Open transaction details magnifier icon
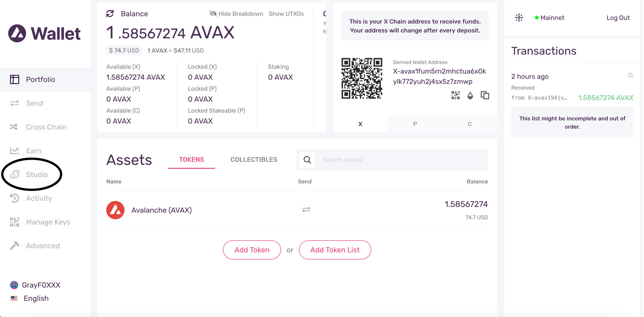This screenshot has height=317, width=644. pos(630,75)
